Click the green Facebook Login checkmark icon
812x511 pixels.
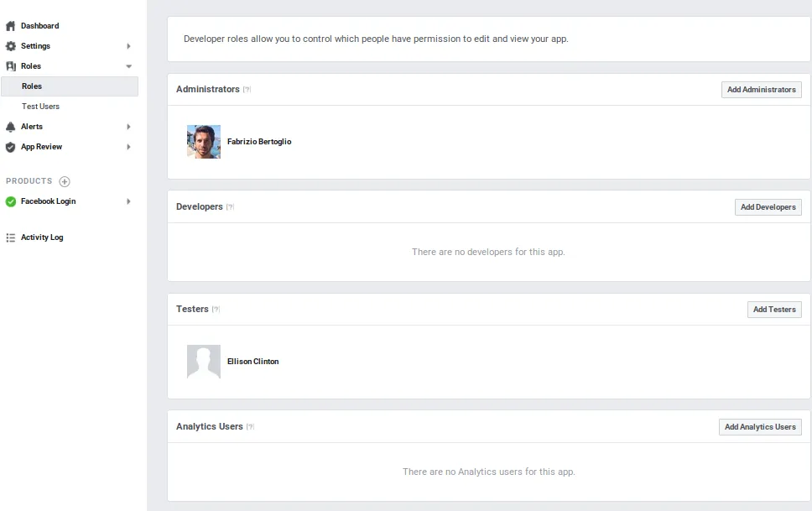pos(11,201)
